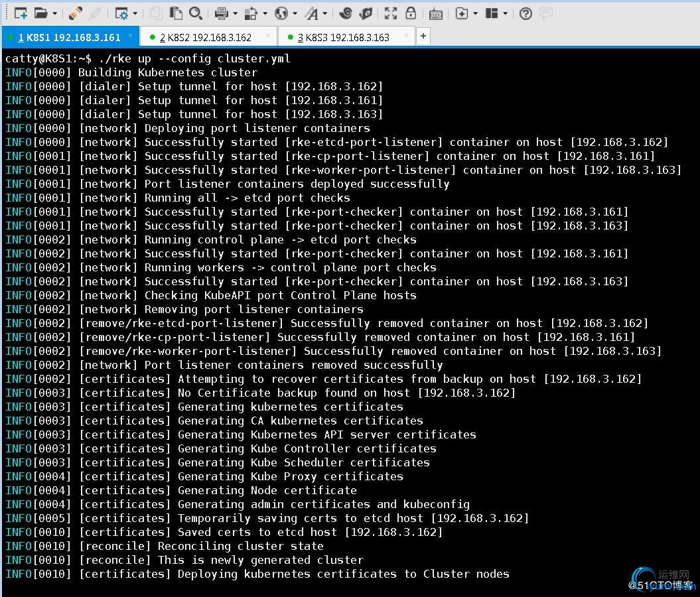Image resolution: width=700 pixels, height=597 pixels.
Task: Switch to the K8S1 192.168.3.161 tab
Action: (x=69, y=38)
